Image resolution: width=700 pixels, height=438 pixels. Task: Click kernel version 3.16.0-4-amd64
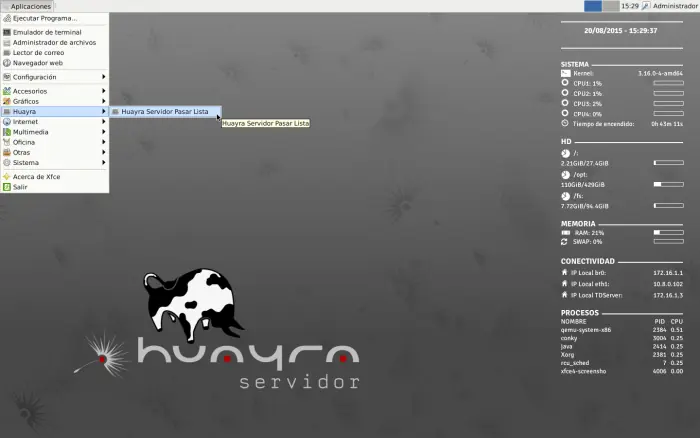(x=660, y=73)
